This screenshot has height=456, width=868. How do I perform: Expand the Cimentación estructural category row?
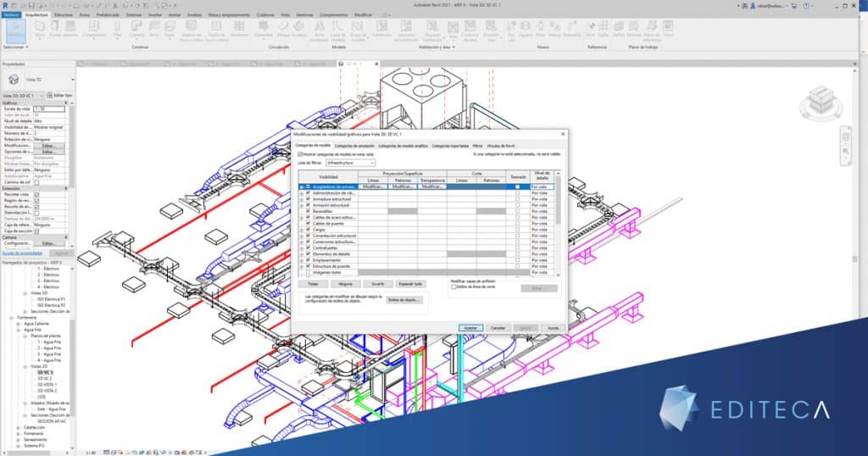(302, 236)
